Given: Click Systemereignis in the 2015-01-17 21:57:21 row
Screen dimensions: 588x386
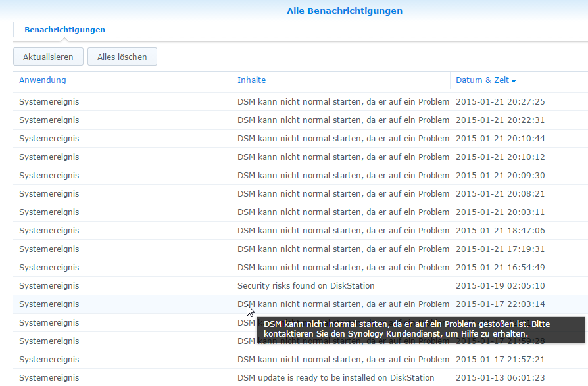Looking at the screenshot, I should pos(49,359).
